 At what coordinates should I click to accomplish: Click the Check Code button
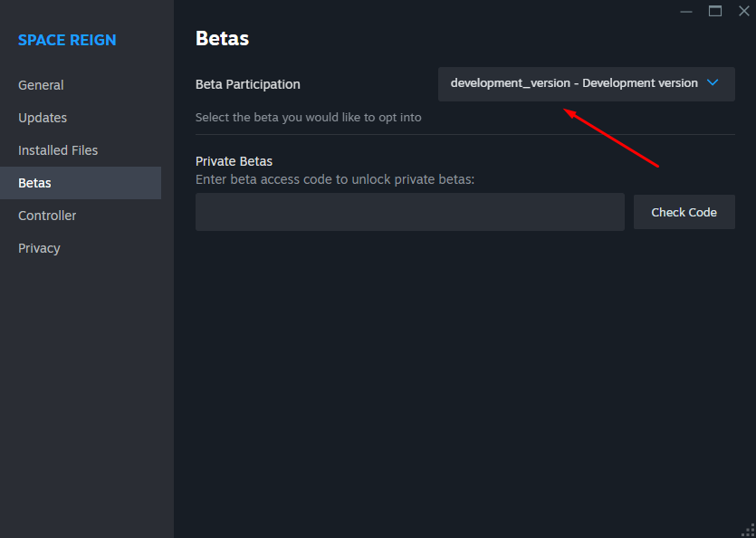684,212
